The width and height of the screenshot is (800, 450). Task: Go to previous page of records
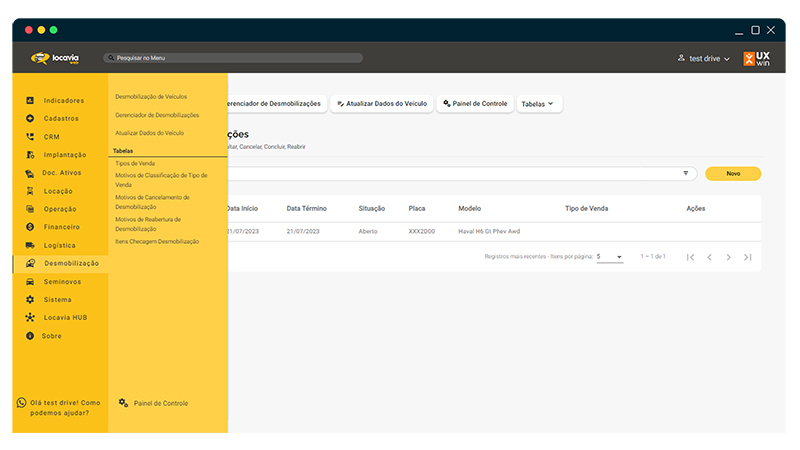point(709,257)
